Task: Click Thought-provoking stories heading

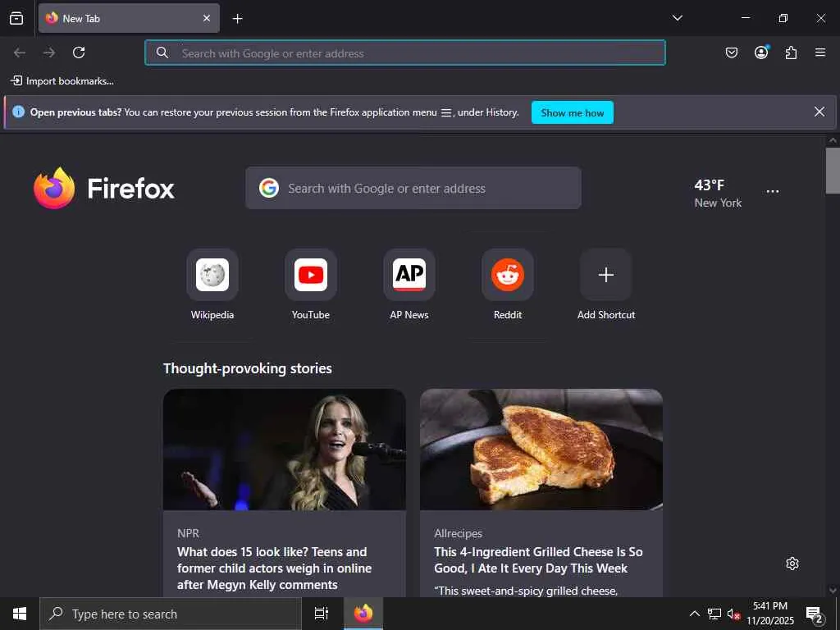Action: tap(248, 368)
